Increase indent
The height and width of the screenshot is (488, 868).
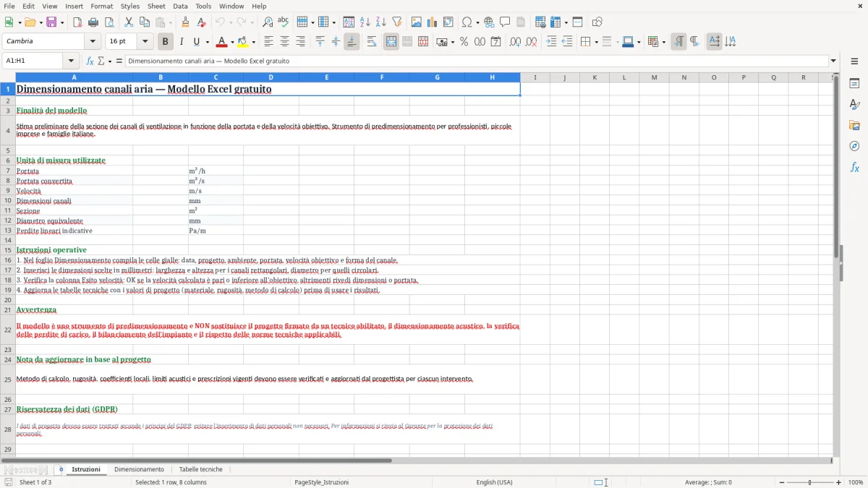[551, 42]
